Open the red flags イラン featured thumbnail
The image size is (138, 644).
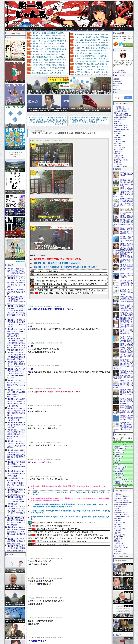(90, 103)
